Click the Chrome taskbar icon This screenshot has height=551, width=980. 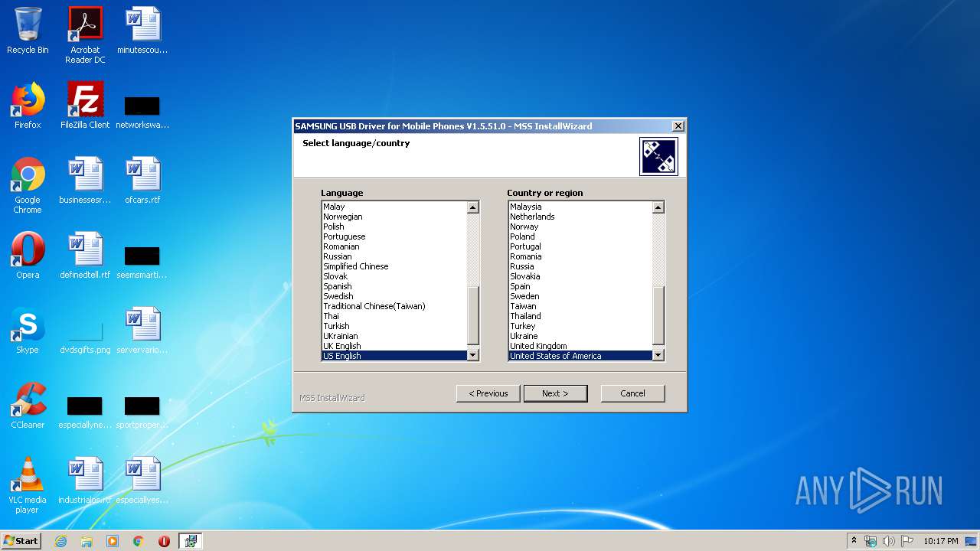(x=139, y=541)
